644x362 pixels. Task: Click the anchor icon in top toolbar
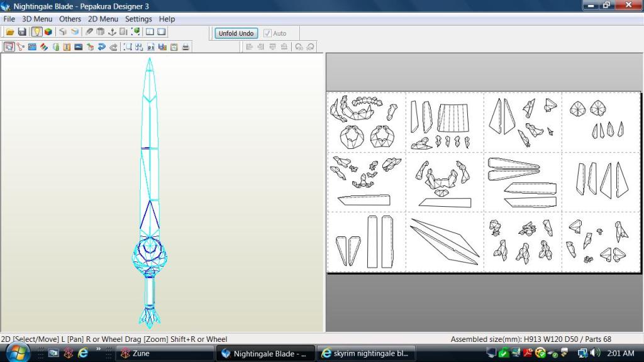pos(112,32)
